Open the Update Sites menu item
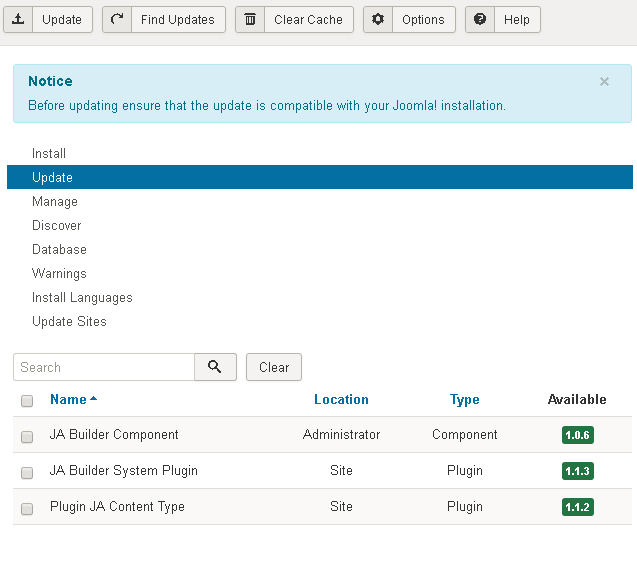This screenshot has width=637, height=561. (69, 322)
